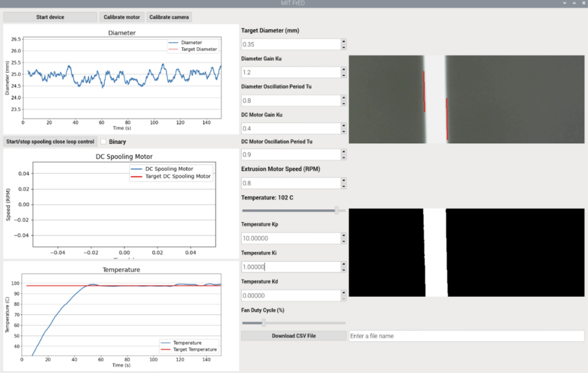Viewport: 588px width, 373px height.
Task: Click the Calibrate camera button
Action: (169, 17)
